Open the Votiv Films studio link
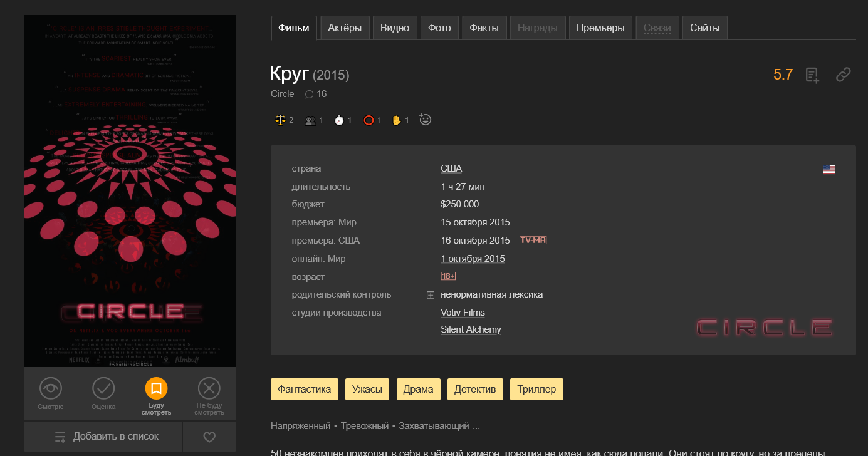This screenshot has width=868, height=456. coord(463,313)
